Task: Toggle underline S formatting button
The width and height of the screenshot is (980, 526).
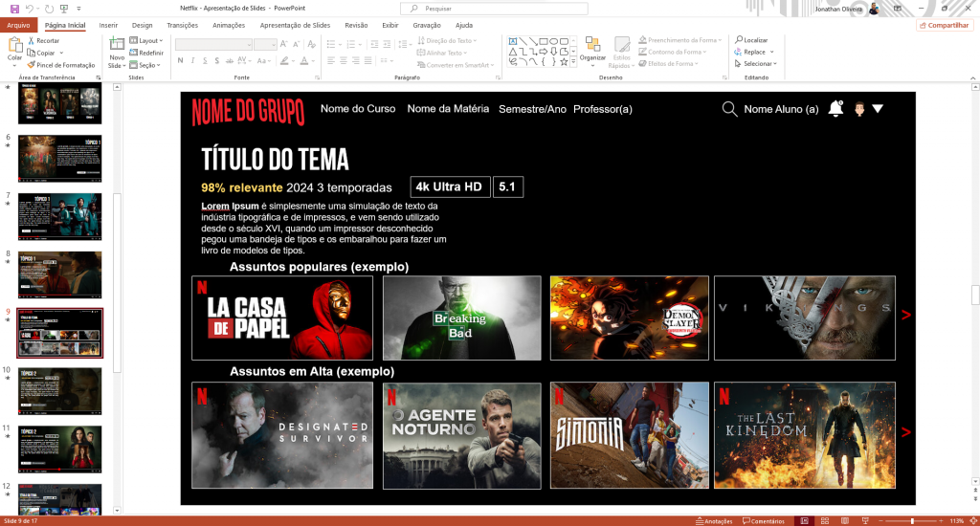Action: coord(205,60)
